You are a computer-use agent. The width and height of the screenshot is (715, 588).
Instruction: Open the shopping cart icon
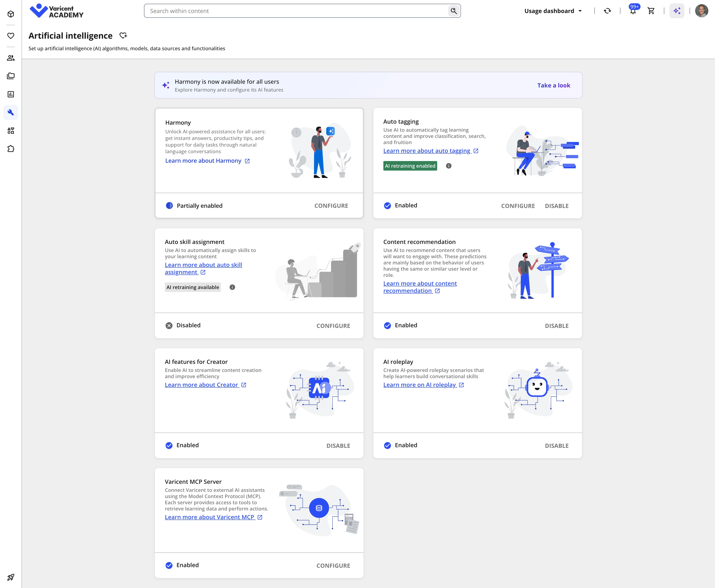(651, 11)
